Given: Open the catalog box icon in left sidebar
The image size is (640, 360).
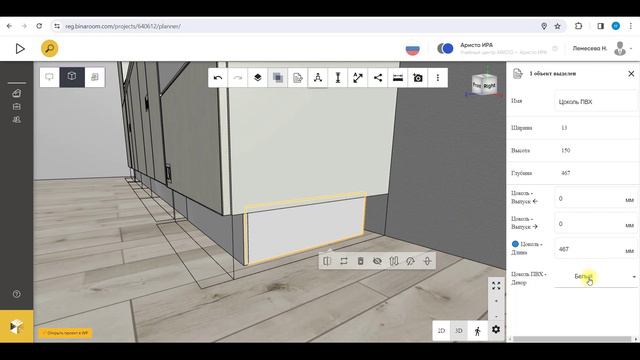Looking at the screenshot, I should (x=17, y=107).
